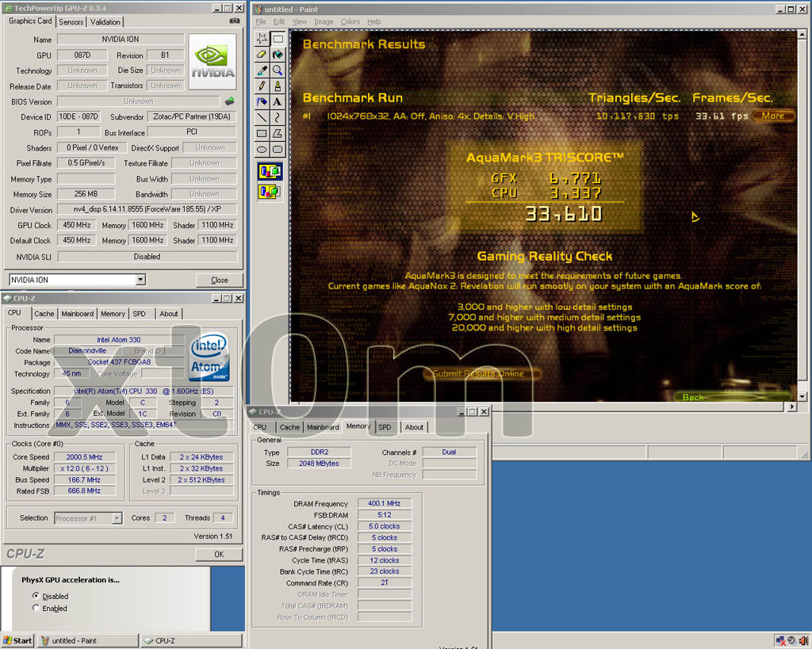Click the GPU-Z screenshot camera icon

(x=235, y=21)
